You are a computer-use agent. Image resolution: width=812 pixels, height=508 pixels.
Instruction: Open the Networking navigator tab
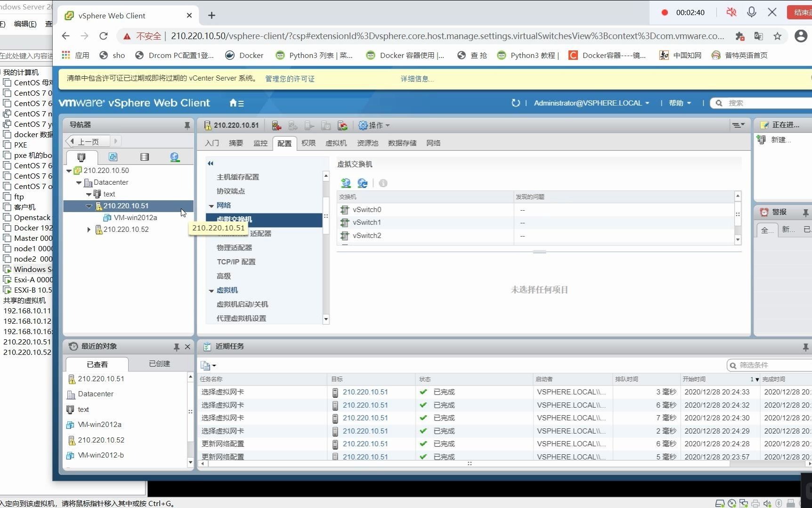[175, 157]
